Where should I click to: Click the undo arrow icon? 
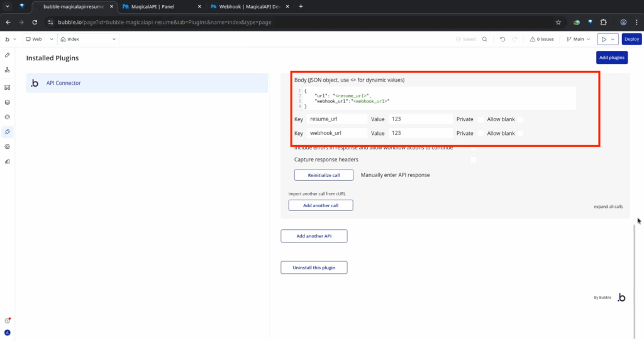tap(502, 39)
